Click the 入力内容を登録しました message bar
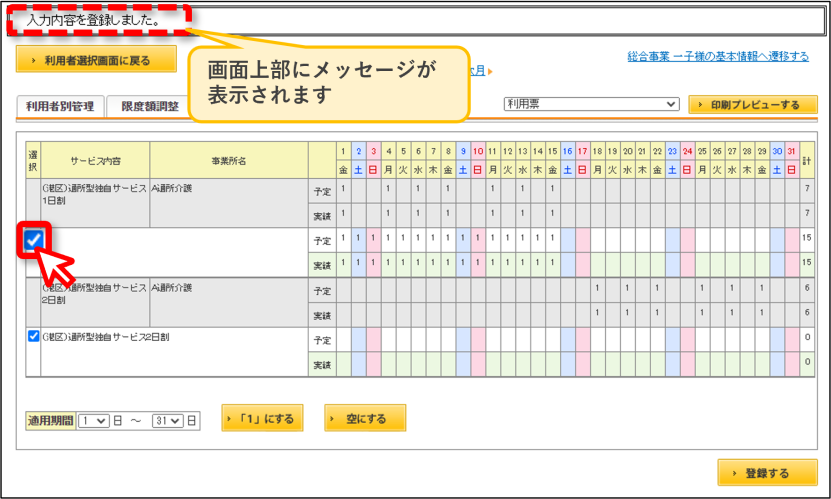The image size is (831, 499). (416, 21)
